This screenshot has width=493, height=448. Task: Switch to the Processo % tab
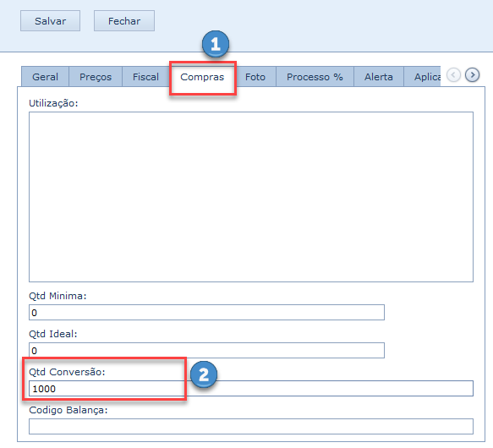coord(315,77)
